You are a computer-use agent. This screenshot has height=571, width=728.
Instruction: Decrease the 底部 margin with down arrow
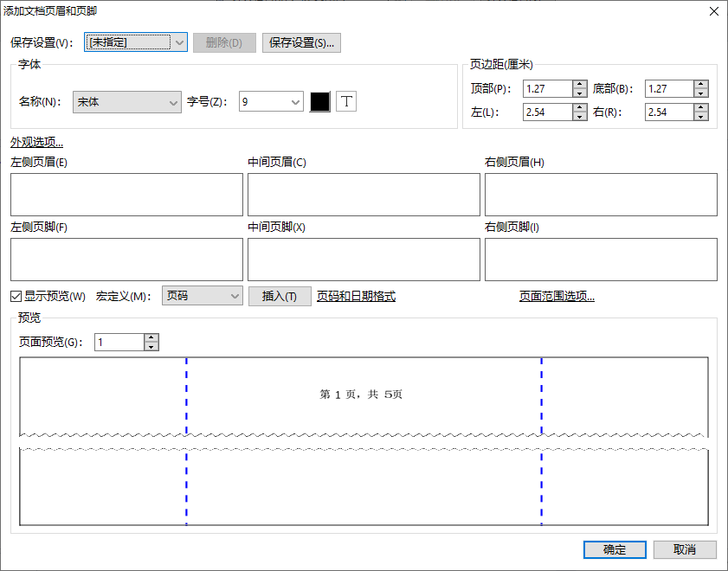click(701, 93)
